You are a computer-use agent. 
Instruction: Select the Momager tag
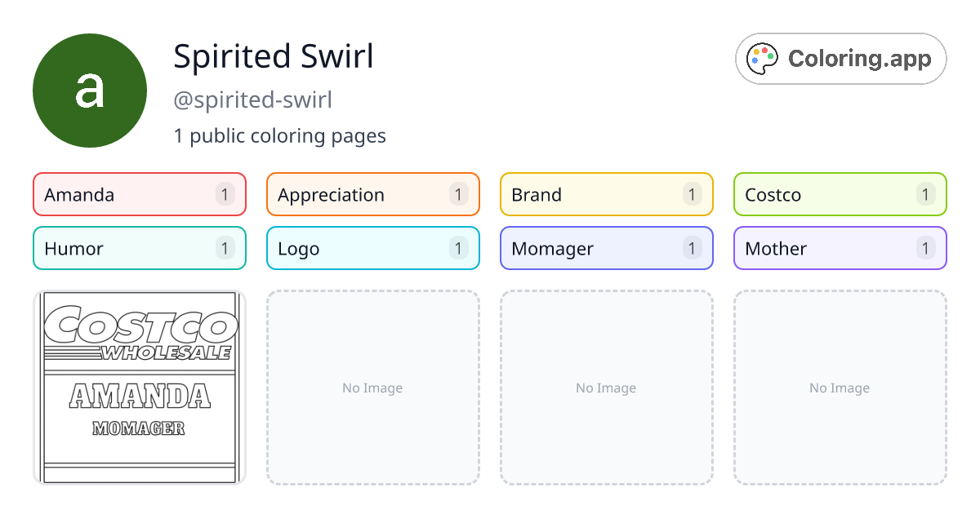coord(607,248)
